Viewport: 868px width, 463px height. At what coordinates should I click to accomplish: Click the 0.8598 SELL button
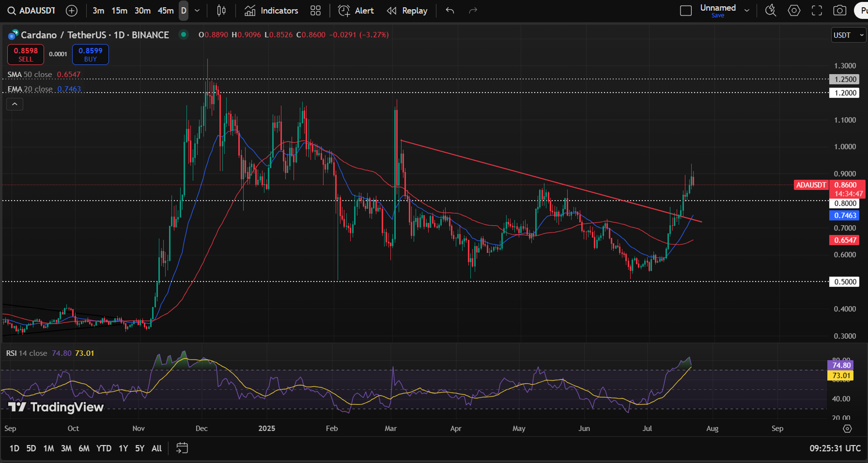click(26, 54)
